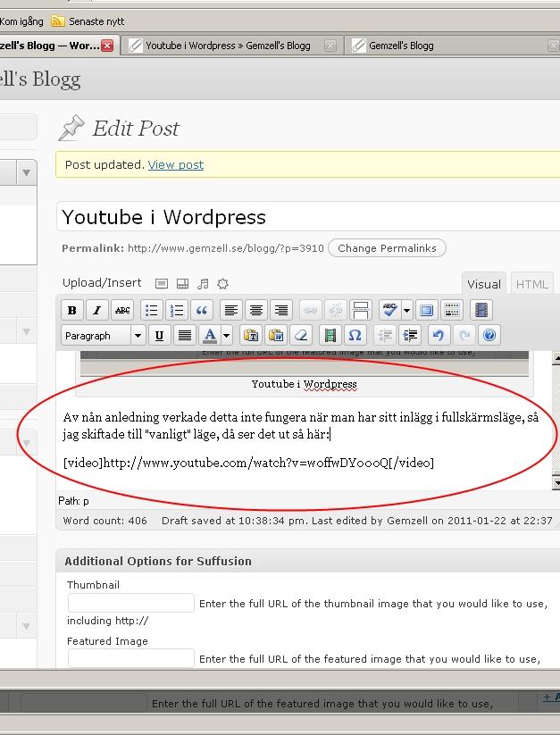Switch to the HTML editor tab

click(532, 284)
